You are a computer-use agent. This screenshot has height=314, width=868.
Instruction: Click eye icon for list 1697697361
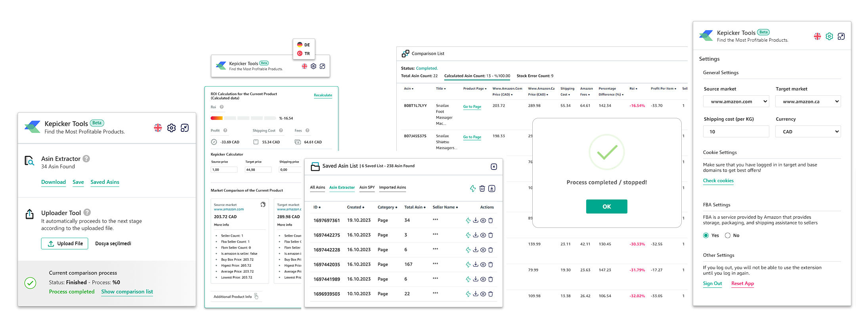pos(483,220)
